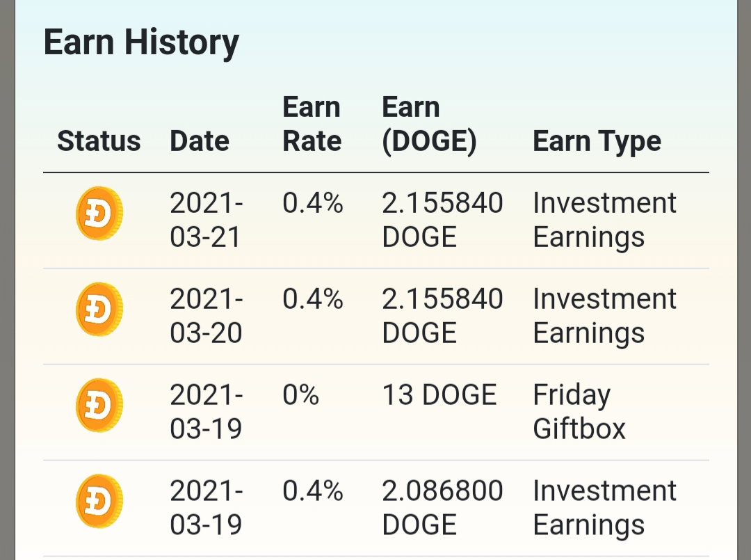
Task: Click the 0.4% rate for 2021-03-20
Action: [313, 298]
